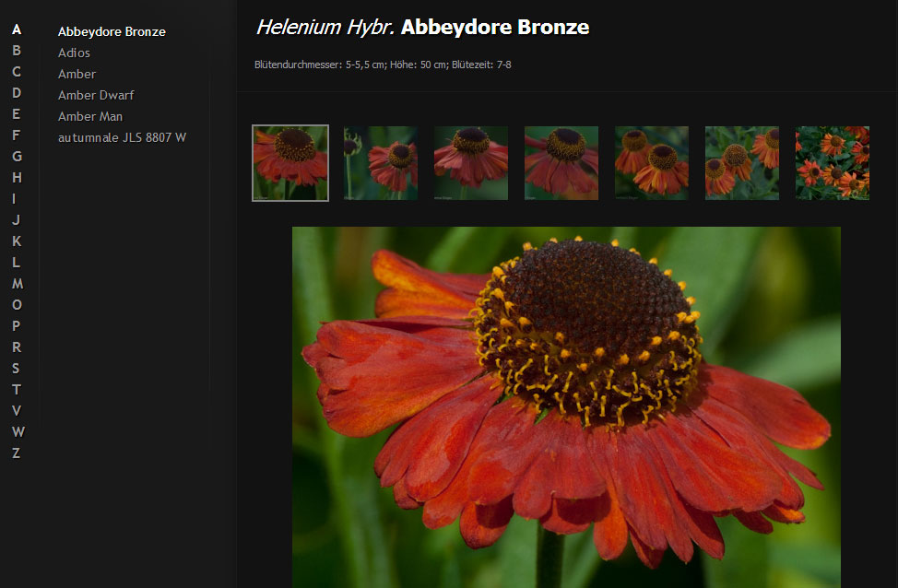Screen dimensions: 898x588
Task: Click the heading 'Helenium Hybr. Abbeydore Bronze'
Action: click(422, 27)
